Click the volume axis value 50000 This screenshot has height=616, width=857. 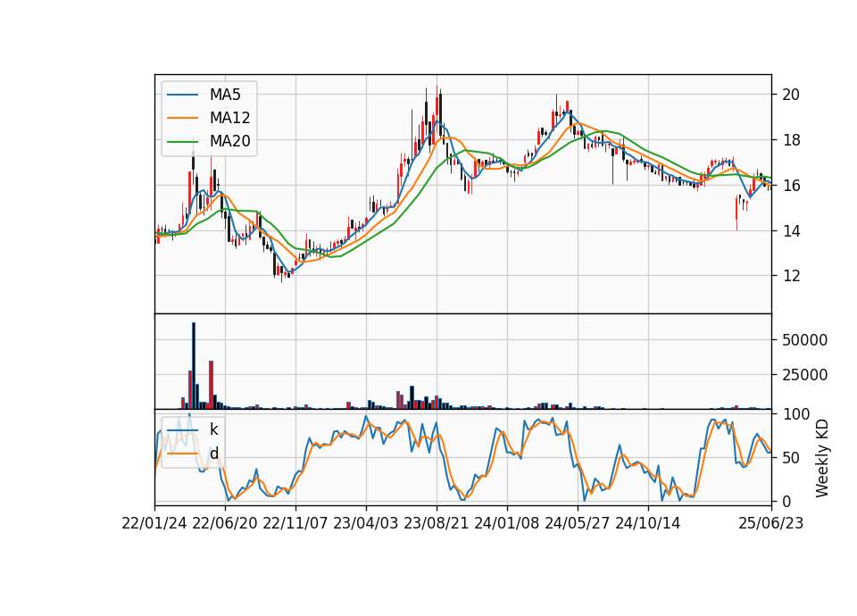[804, 340]
